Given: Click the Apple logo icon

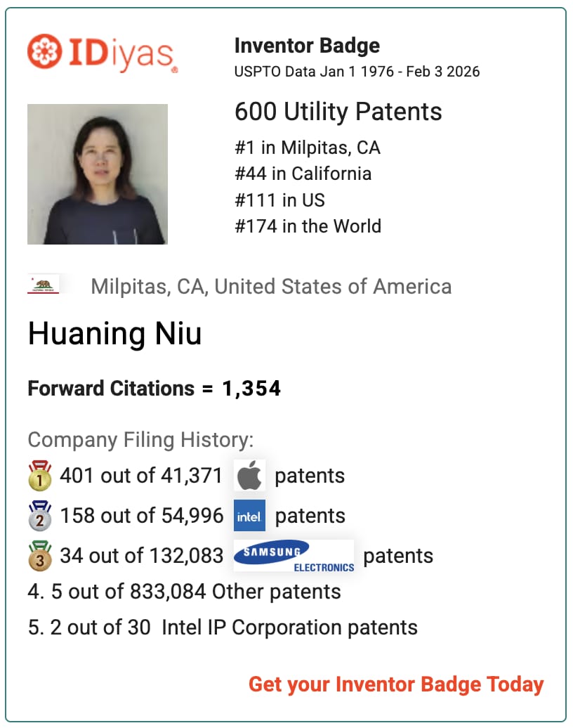Looking at the screenshot, I should (x=249, y=476).
